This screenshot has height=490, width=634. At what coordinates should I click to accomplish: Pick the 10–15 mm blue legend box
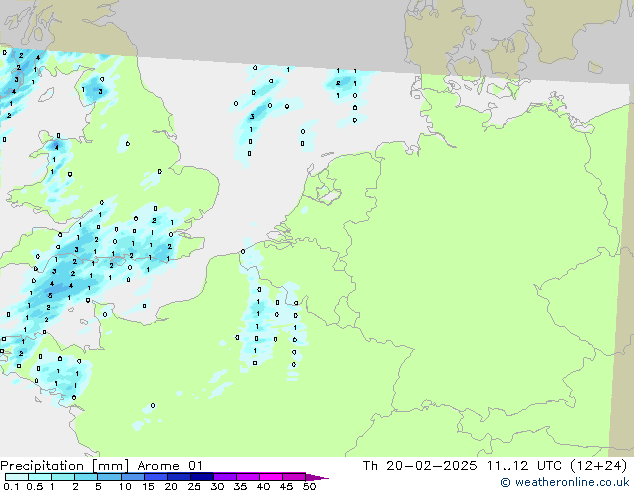click(132, 477)
